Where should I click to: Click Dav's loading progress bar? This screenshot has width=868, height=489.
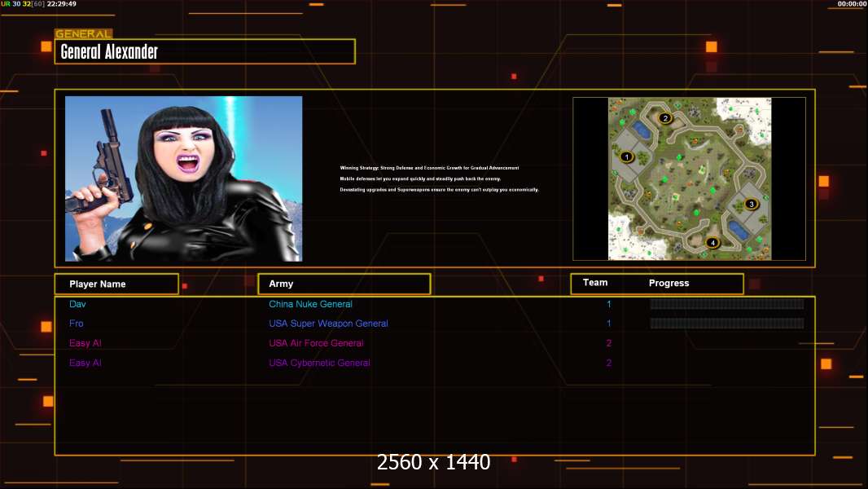click(726, 304)
